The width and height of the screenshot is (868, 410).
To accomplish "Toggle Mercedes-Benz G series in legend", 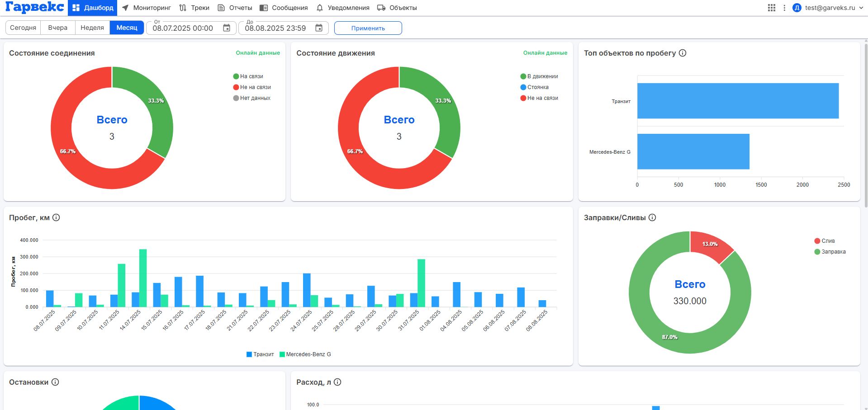I will 305,354.
